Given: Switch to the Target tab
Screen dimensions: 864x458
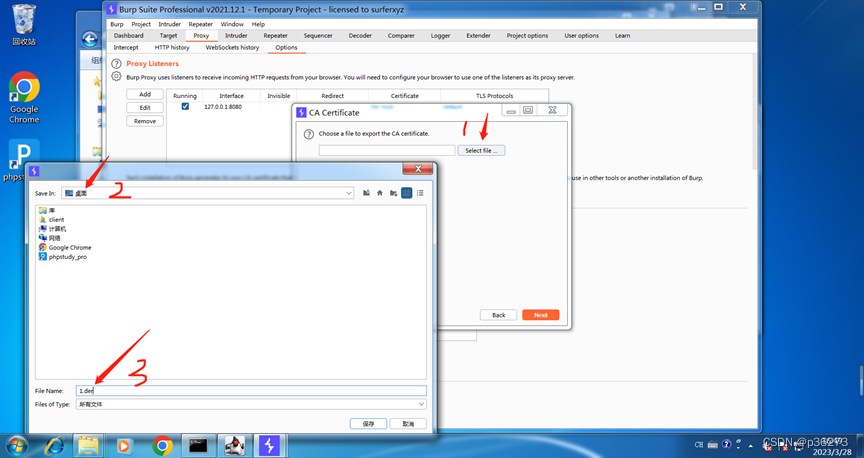Looking at the screenshot, I should click(168, 36).
